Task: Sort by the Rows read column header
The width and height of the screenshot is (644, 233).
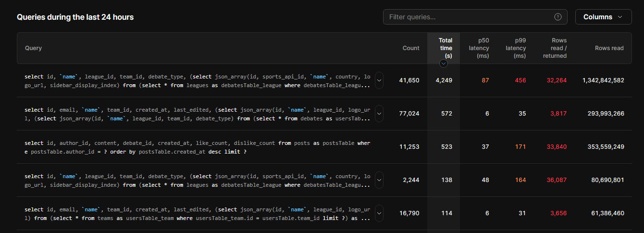Action: click(x=609, y=48)
